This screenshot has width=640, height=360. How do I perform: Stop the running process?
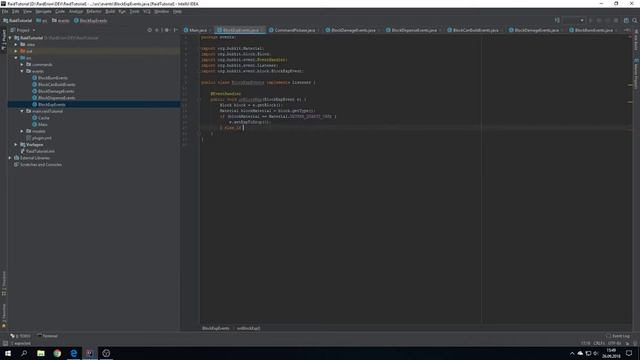pos(616,20)
